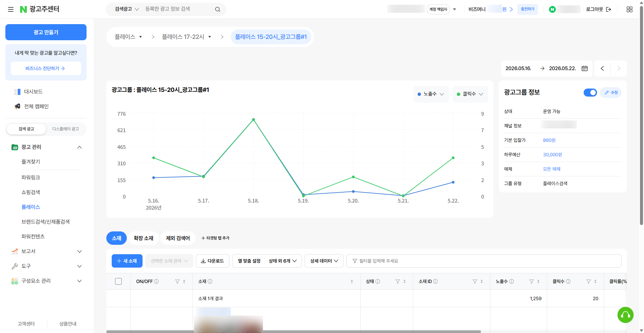Select the 제외 검색어 tab

[x=178, y=238]
